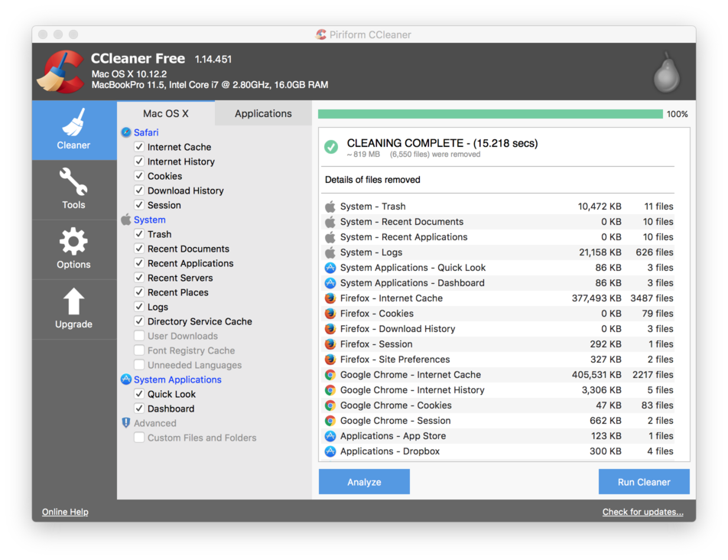Click icon on System Applications - Quick Look row

(330, 268)
